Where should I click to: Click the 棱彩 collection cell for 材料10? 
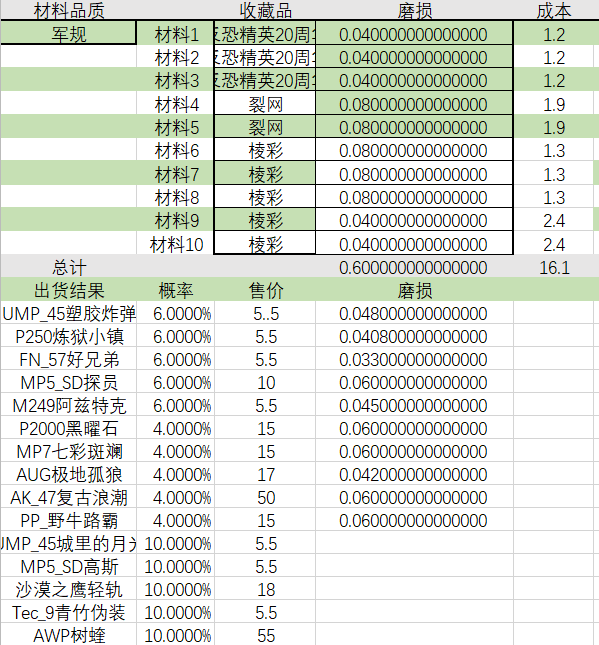[265, 244]
